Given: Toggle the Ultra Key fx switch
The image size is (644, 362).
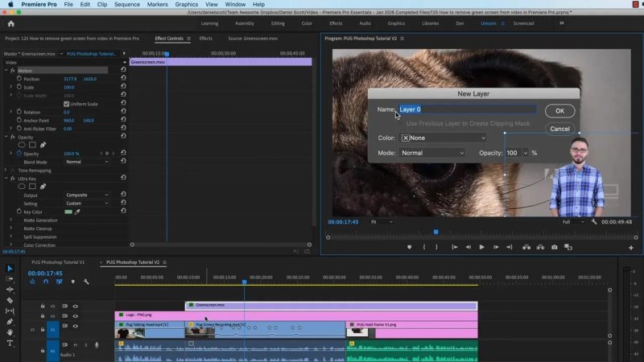Looking at the screenshot, I should 13,179.
